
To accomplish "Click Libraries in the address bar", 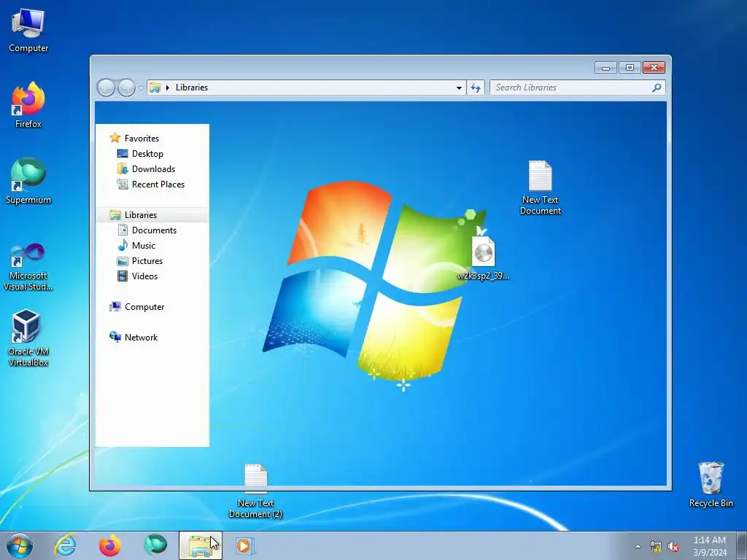I will pos(192,87).
